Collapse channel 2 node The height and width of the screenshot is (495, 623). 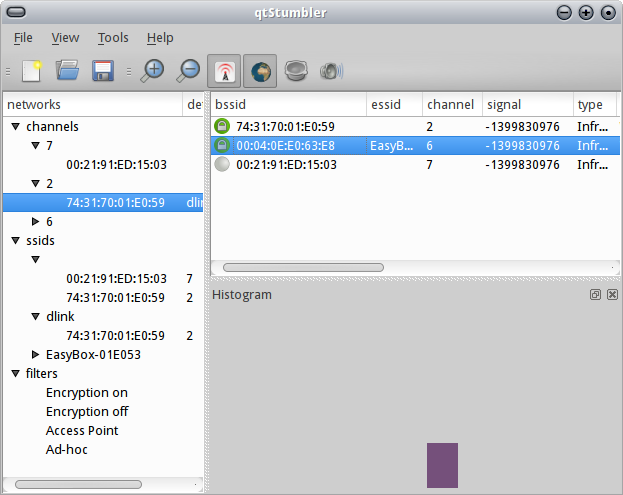(36, 184)
